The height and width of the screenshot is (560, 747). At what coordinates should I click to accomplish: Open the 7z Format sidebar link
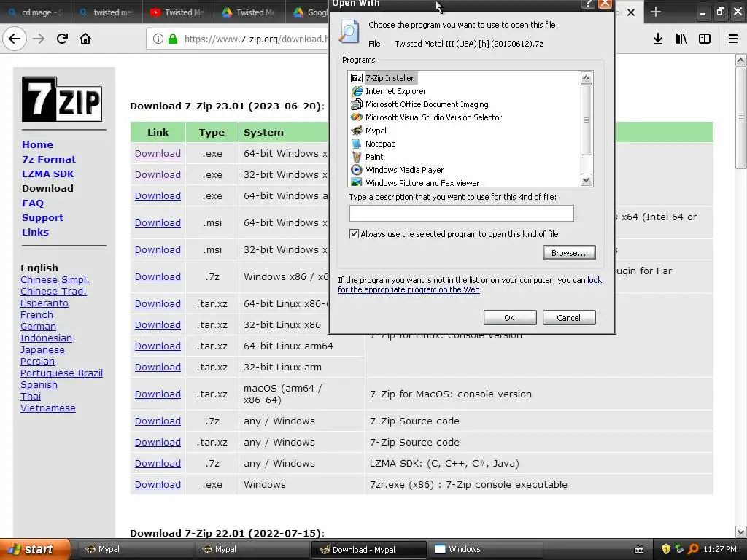click(x=49, y=160)
